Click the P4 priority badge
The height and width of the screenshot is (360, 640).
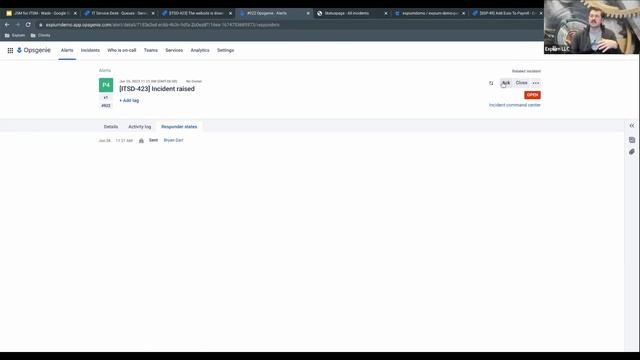pyautogui.click(x=106, y=85)
